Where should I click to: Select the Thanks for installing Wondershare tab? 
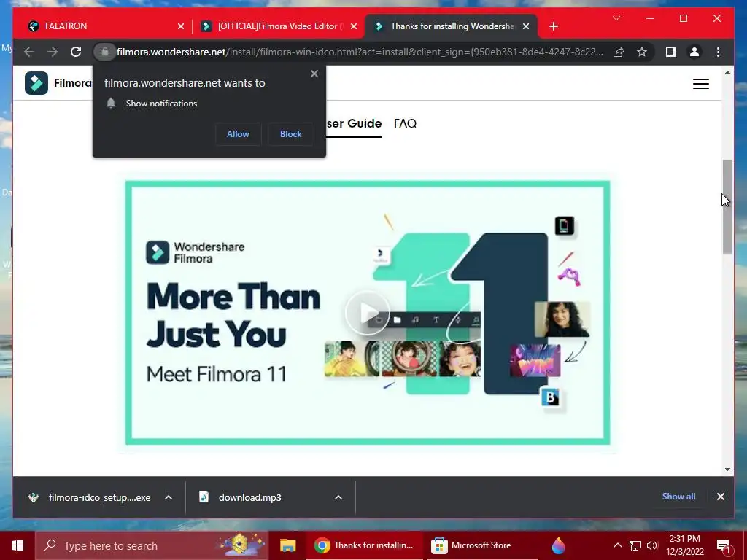(451, 26)
